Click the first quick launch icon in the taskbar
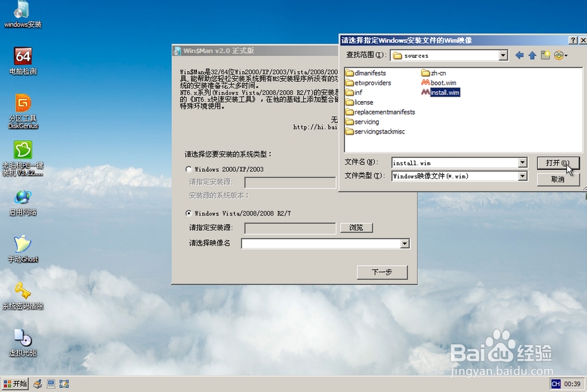 pos(38,384)
